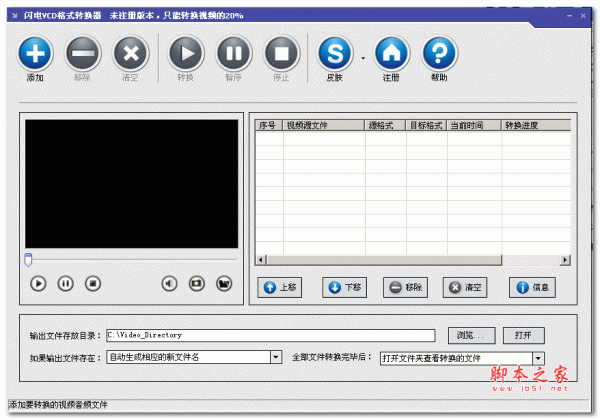Click the 打开 (Open) button
Screen dimensions: 600x420
[x=523, y=335]
